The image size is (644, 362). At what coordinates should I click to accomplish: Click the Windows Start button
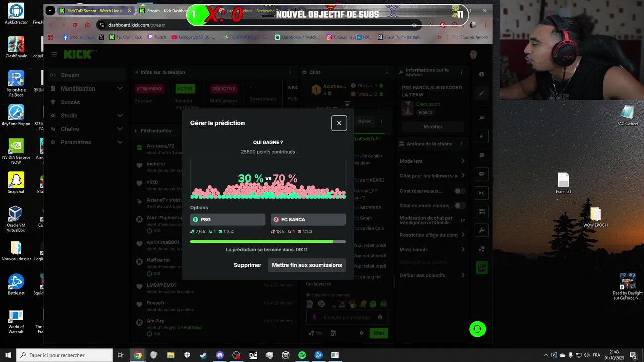click(x=8, y=355)
